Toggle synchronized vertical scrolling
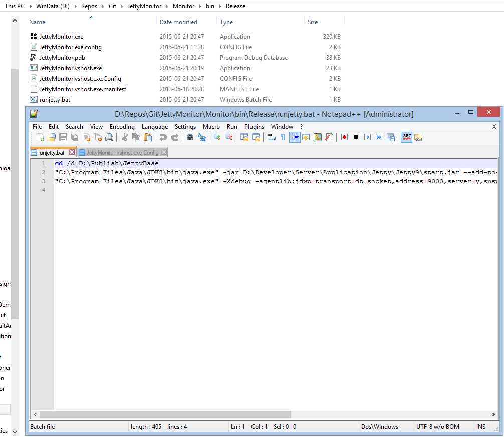504x437 pixels. (244, 138)
